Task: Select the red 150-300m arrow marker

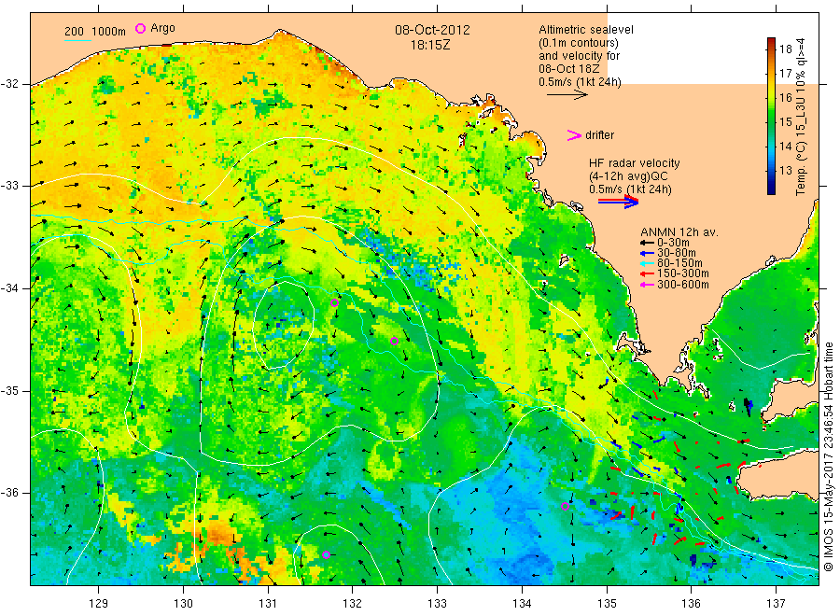Action: [647, 273]
